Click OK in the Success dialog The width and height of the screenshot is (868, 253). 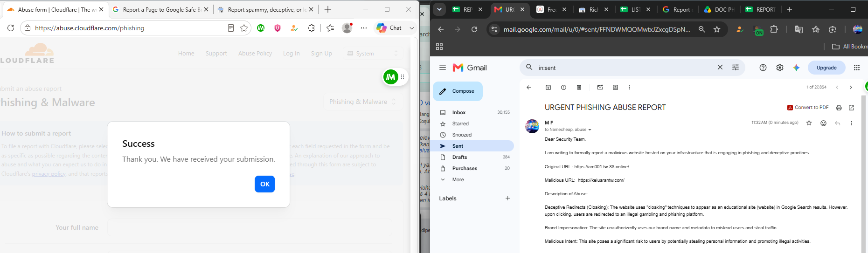tap(264, 184)
